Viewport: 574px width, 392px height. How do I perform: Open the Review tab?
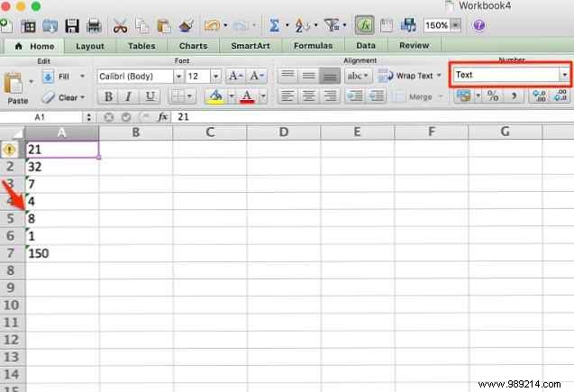coord(414,46)
